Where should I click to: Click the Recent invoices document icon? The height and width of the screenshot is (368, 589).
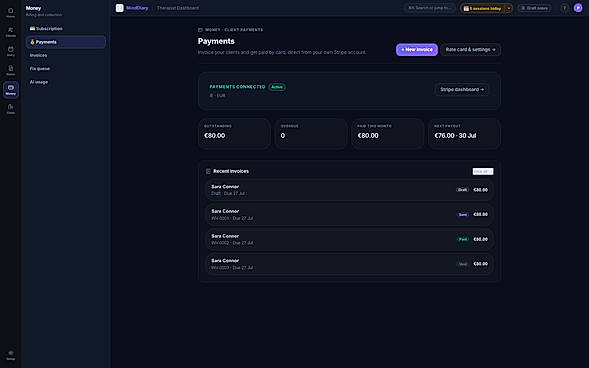(208, 171)
